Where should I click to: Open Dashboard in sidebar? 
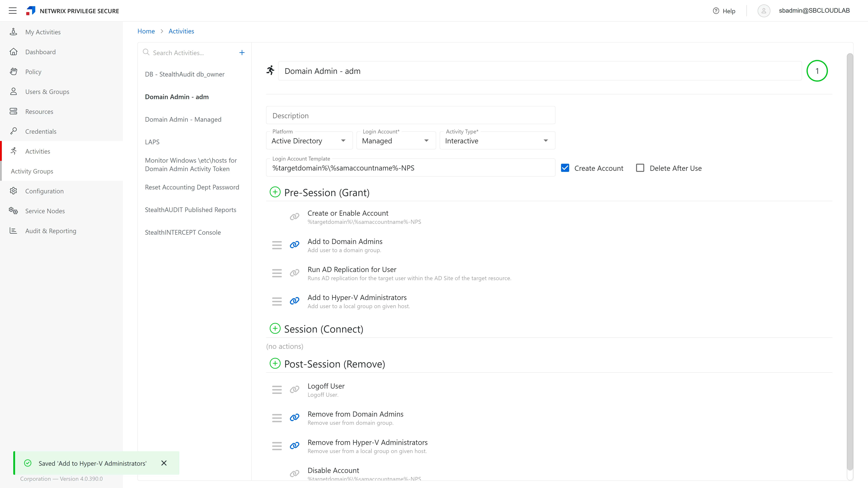click(x=61, y=52)
